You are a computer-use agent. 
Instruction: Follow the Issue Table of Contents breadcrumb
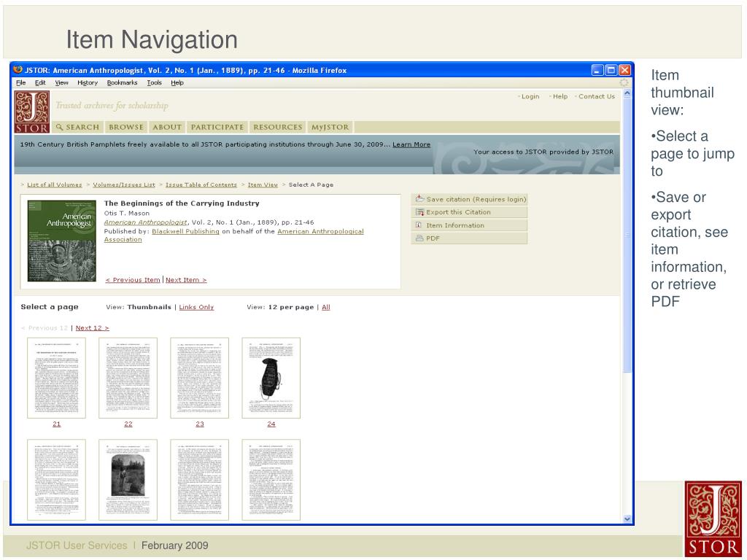point(201,184)
